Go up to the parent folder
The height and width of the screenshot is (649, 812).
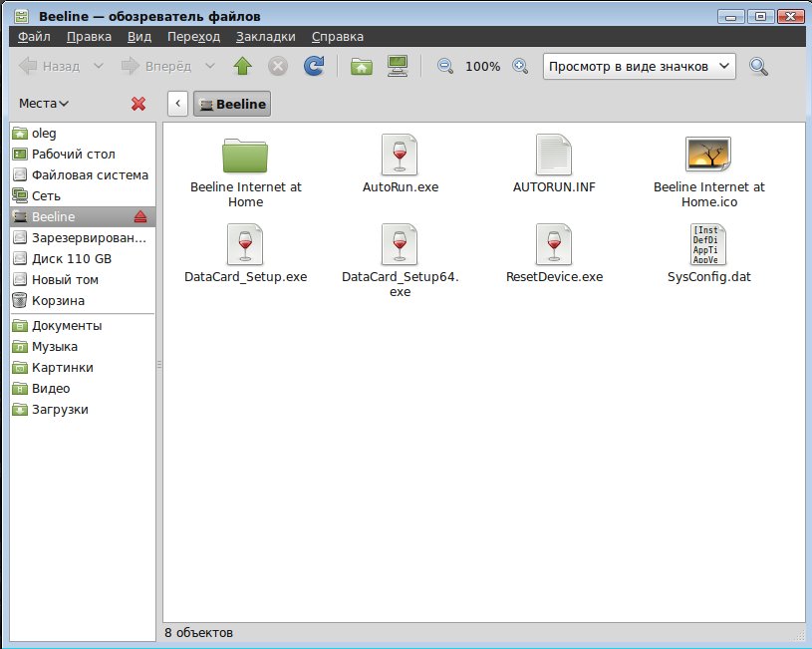[242, 67]
